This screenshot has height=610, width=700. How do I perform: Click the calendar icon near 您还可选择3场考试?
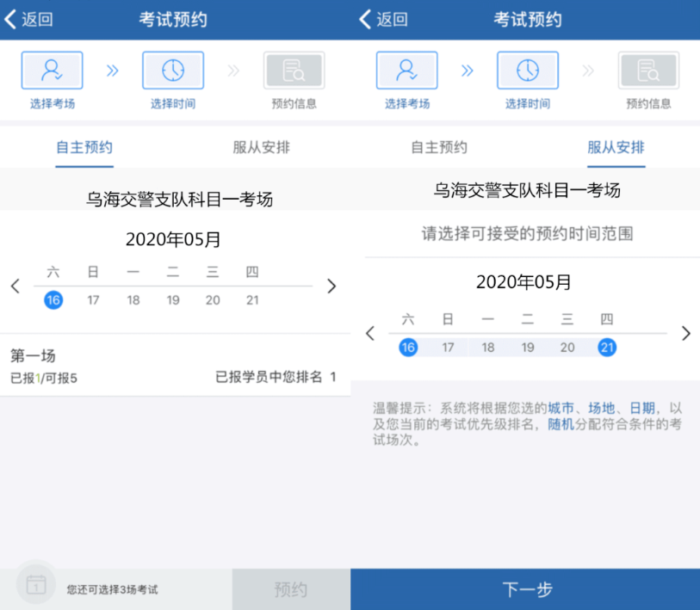(x=36, y=584)
